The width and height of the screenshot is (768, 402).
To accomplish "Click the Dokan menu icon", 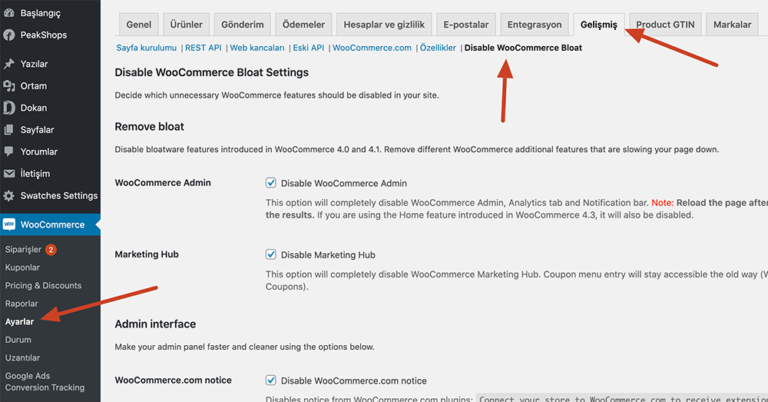I will pyautogui.click(x=9, y=108).
